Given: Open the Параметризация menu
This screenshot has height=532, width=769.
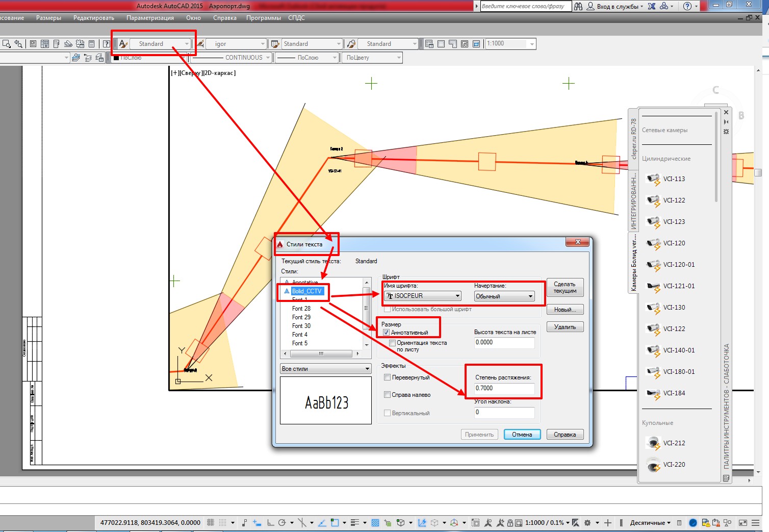Looking at the screenshot, I should click(150, 18).
